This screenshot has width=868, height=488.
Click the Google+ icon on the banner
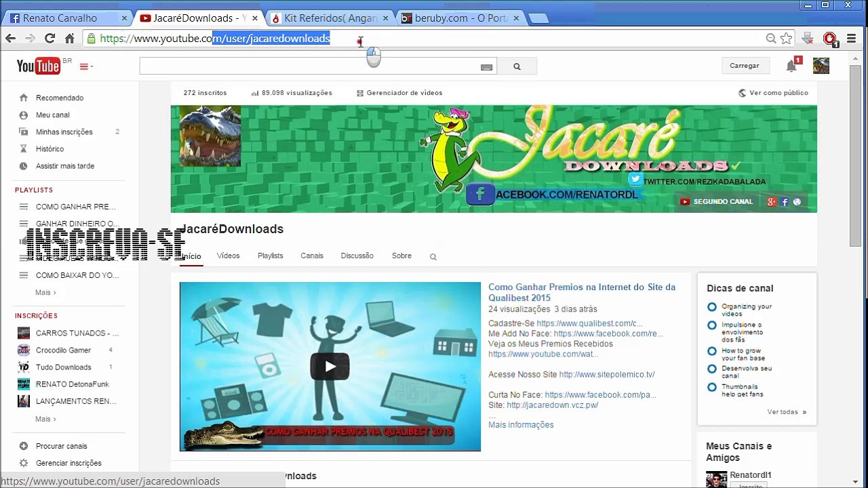click(772, 201)
